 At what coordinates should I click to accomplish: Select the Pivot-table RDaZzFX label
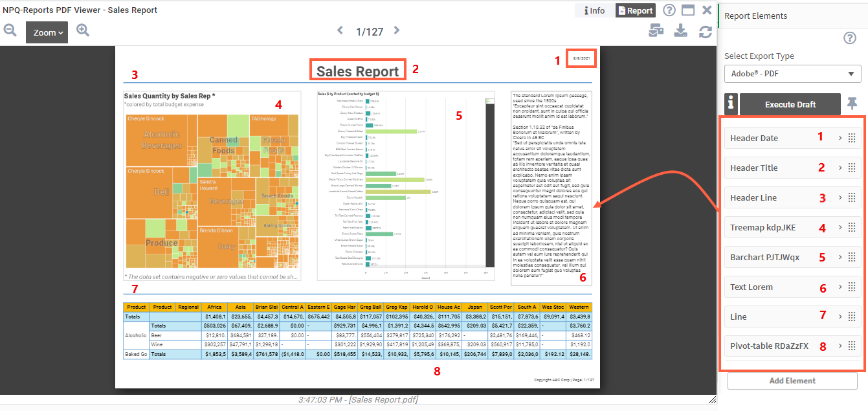coord(769,346)
